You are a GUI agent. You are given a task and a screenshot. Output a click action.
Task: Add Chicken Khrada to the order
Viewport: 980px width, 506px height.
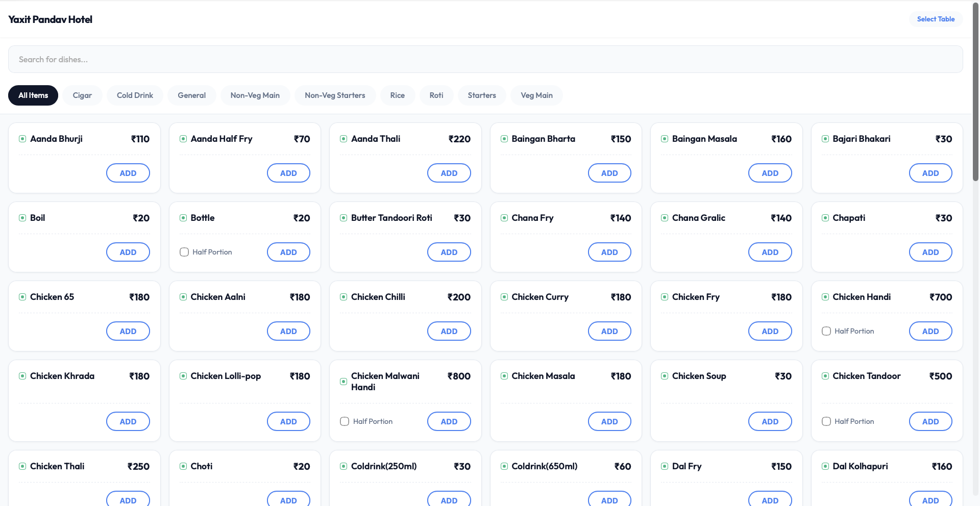pyautogui.click(x=128, y=421)
